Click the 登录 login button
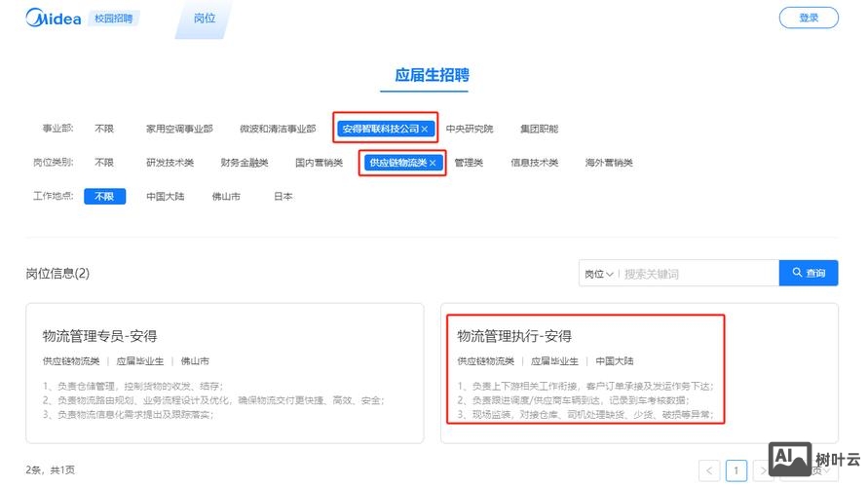 pyautogui.click(x=809, y=18)
